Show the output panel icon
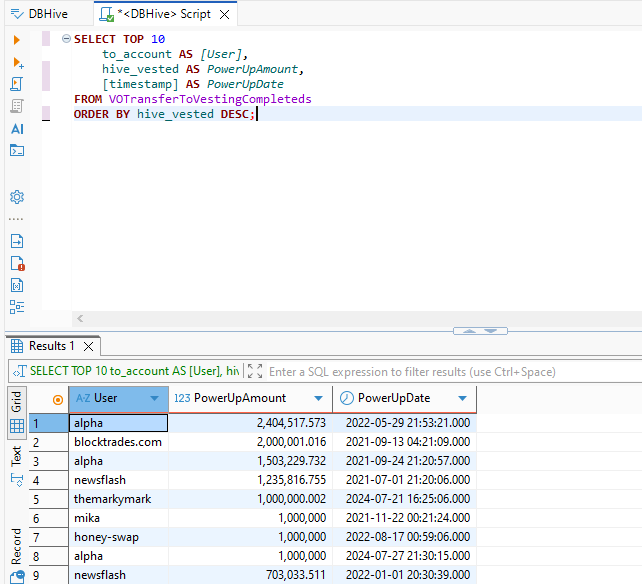Viewport: 642px width, 584px height. pyautogui.click(x=17, y=241)
